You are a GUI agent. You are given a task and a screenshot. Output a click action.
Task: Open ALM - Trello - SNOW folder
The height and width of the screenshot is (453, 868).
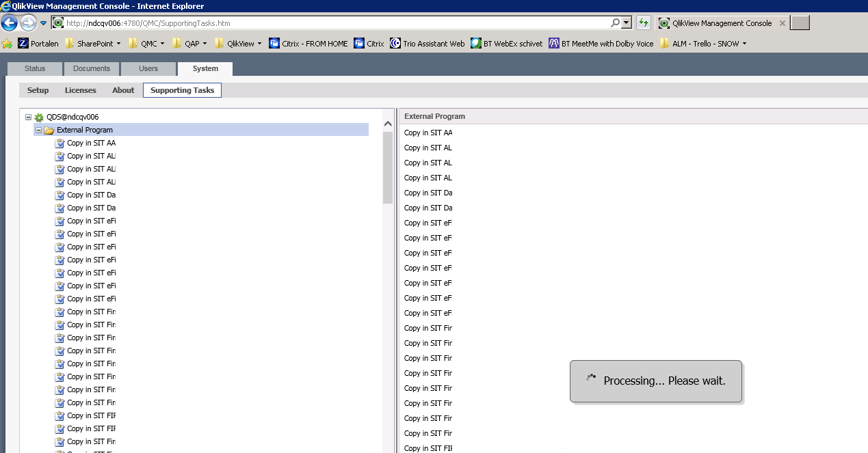703,44
